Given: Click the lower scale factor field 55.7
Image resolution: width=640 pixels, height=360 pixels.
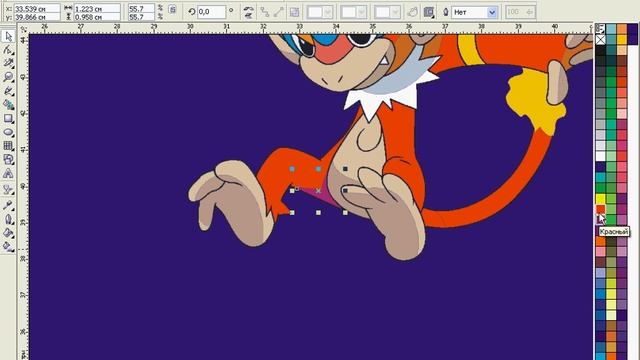Looking at the screenshot, I should 141,17.
